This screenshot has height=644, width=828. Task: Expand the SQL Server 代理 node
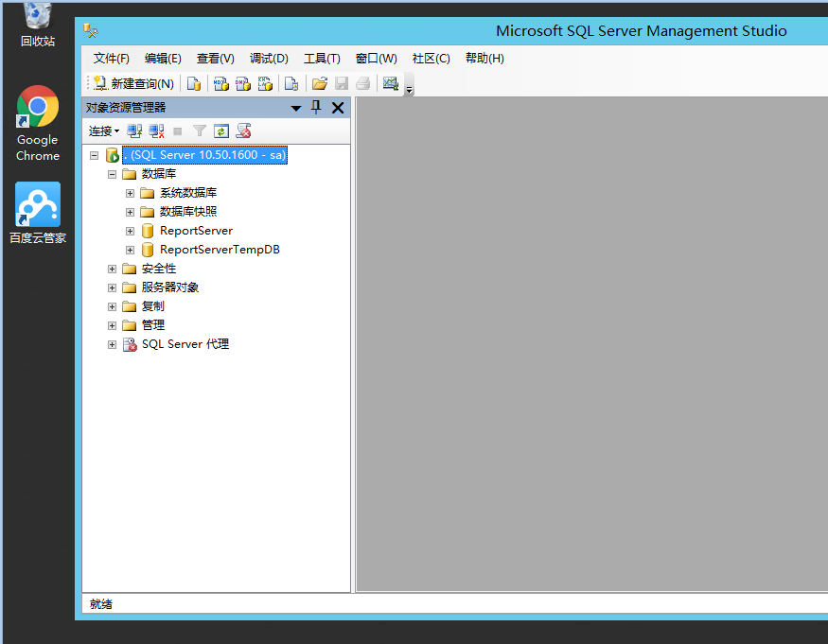coord(112,344)
